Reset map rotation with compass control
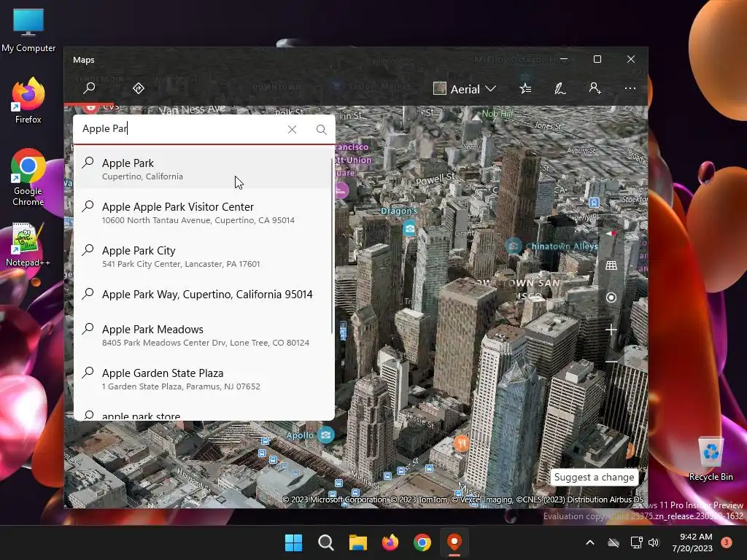This screenshot has width=747, height=560. (611, 233)
